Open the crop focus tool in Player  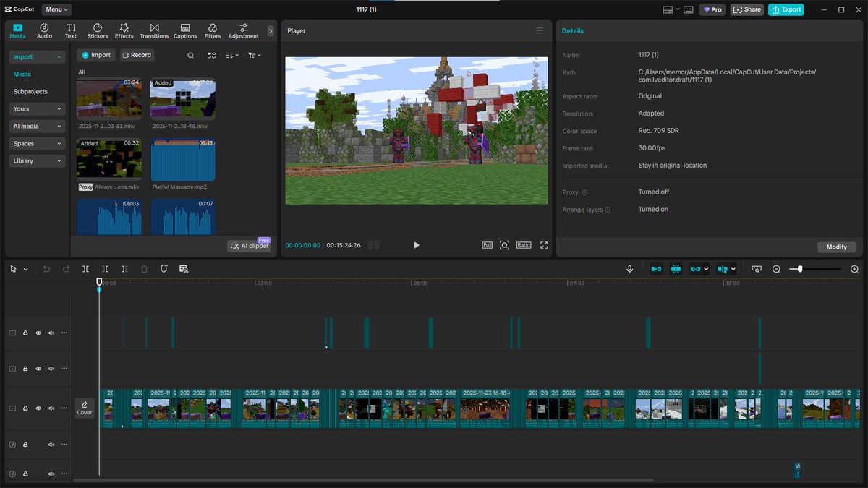point(504,245)
